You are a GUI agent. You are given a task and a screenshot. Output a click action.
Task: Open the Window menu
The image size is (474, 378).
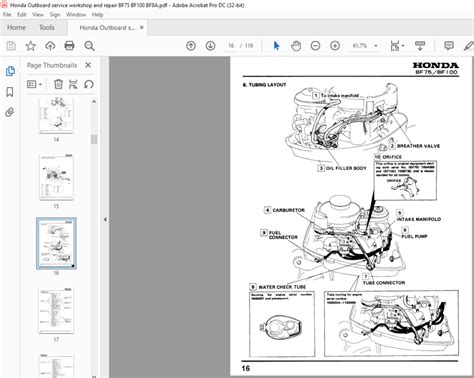tap(76, 15)
